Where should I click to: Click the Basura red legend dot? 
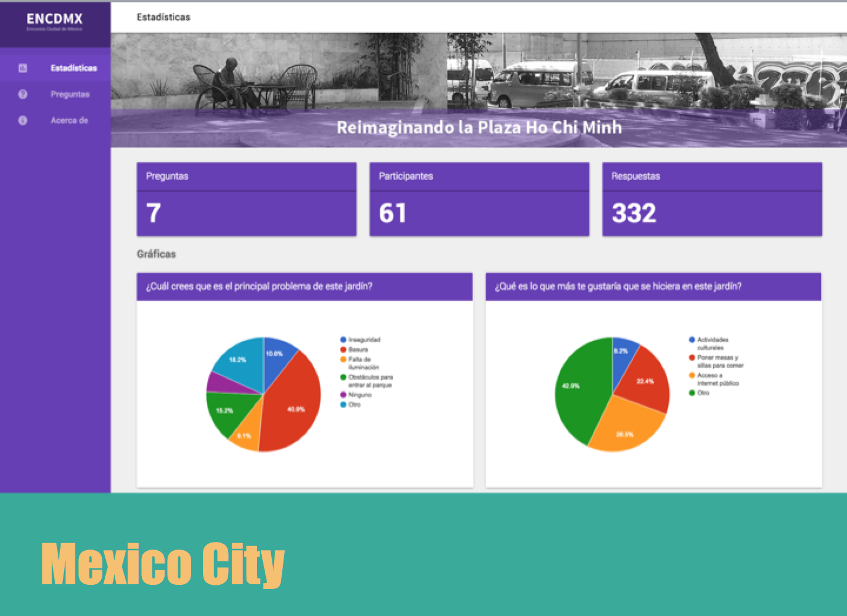(x=343, y=350)
